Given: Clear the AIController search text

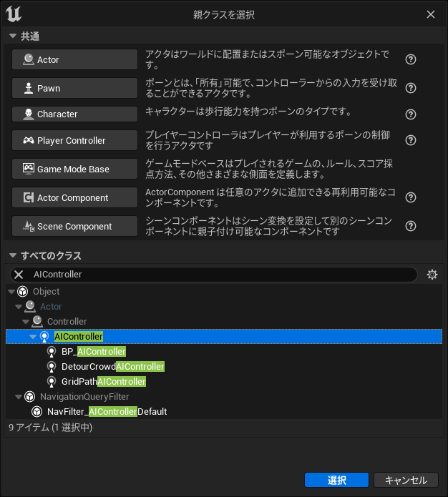Looking at the screenshot, I should 19,275.
